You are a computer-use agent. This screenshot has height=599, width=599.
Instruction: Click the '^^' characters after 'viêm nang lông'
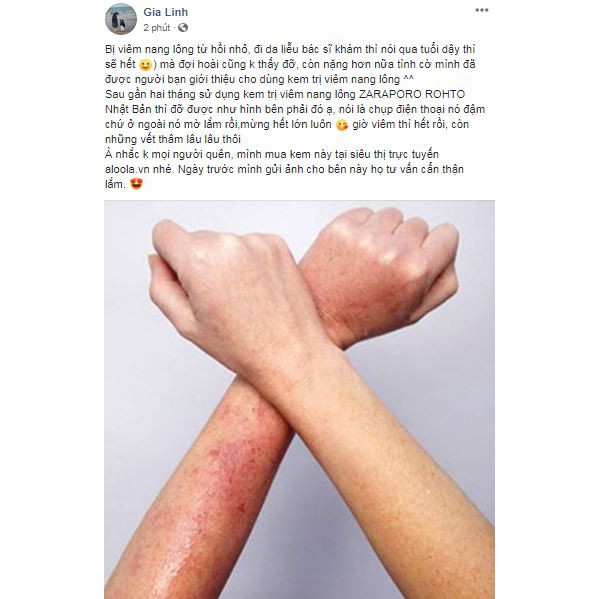click(x=408, y=78)
